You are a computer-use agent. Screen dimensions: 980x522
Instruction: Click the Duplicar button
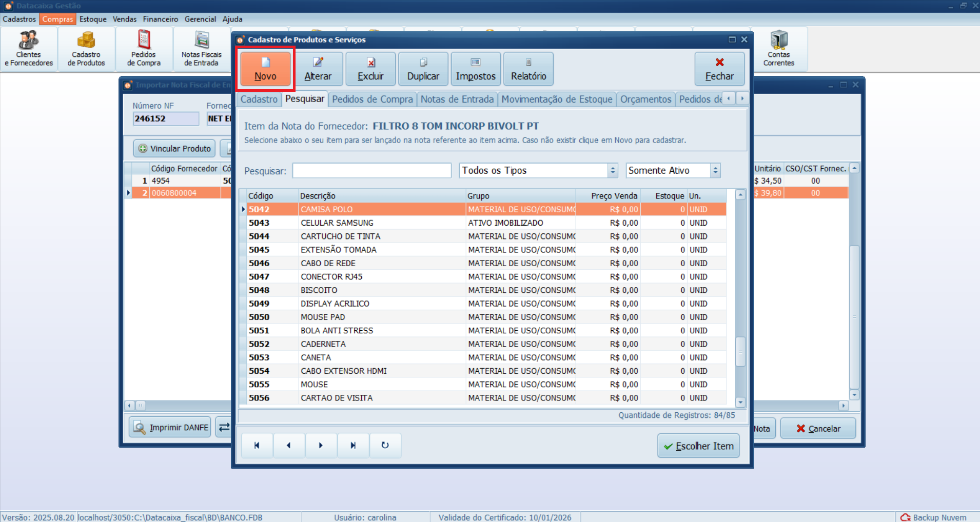pos(423,69)
